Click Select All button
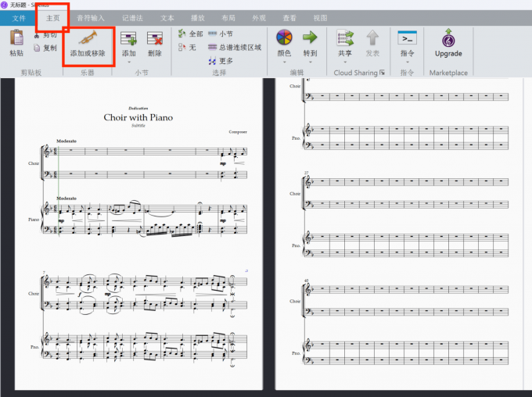The width and height of the screenshot is (532, 397). (x=191, y=34)
